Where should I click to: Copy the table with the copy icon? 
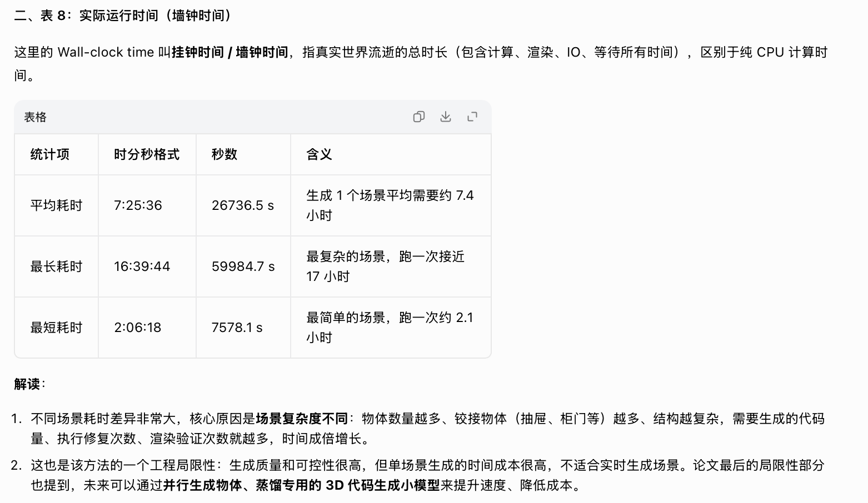point(419,117)
